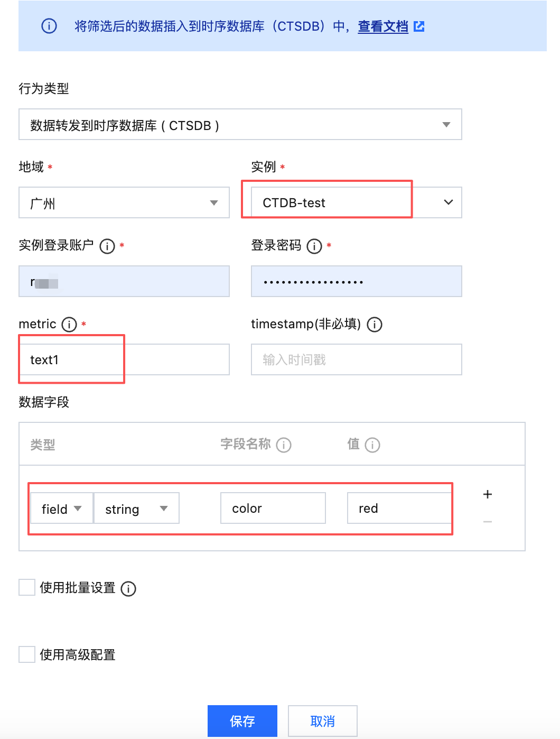Screen dimensions: 560x739
Task: Click info icon next to 值 header
Action: tap(372, 445)
